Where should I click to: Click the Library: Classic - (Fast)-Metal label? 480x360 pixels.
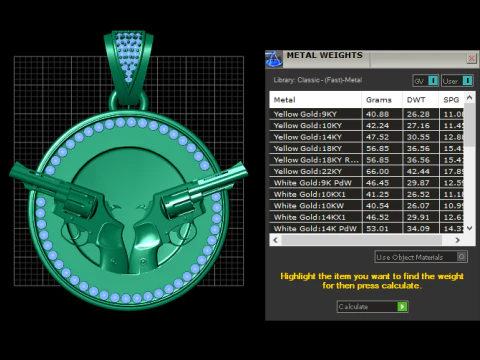[x=318, y=80]
